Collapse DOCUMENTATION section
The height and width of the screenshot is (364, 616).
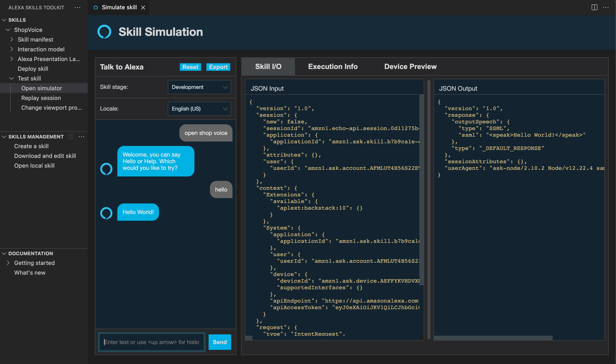tap(4, 253)
